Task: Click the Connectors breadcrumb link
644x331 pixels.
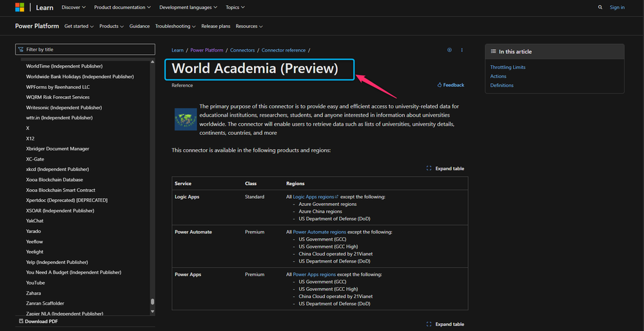Action: pyautogui.click(x=242, y=50)
